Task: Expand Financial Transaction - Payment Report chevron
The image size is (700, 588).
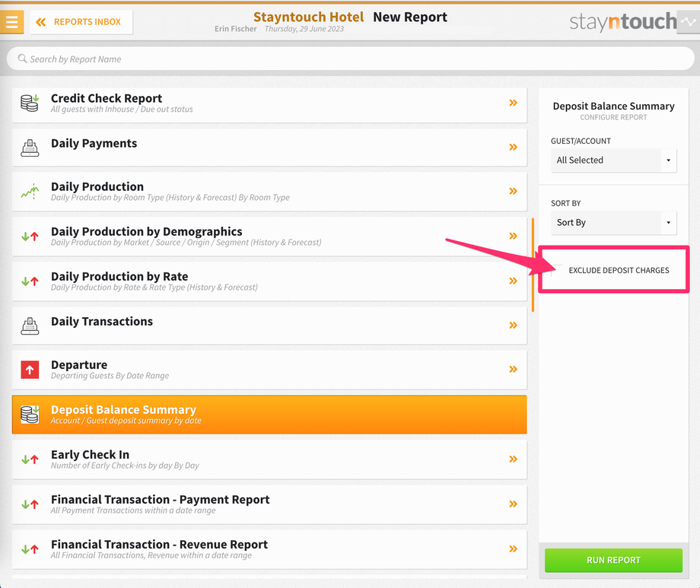Action: [x=514, y=504]
